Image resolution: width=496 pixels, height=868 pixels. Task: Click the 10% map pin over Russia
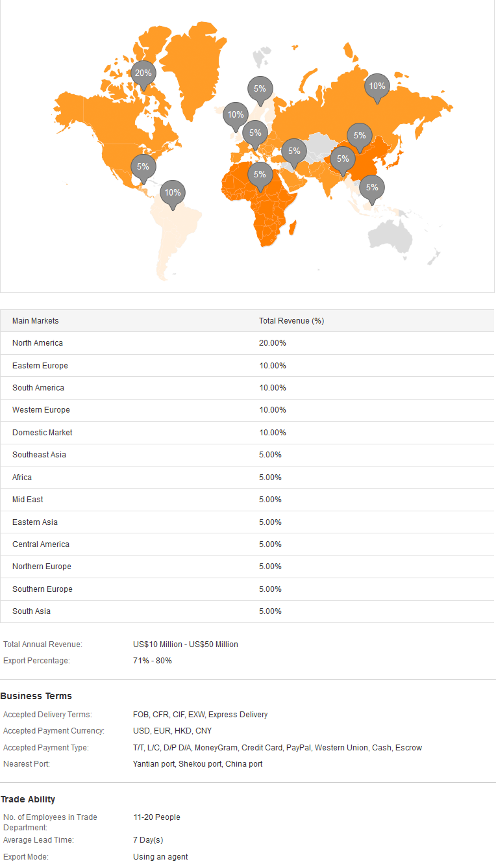click(x=377, y=88)
